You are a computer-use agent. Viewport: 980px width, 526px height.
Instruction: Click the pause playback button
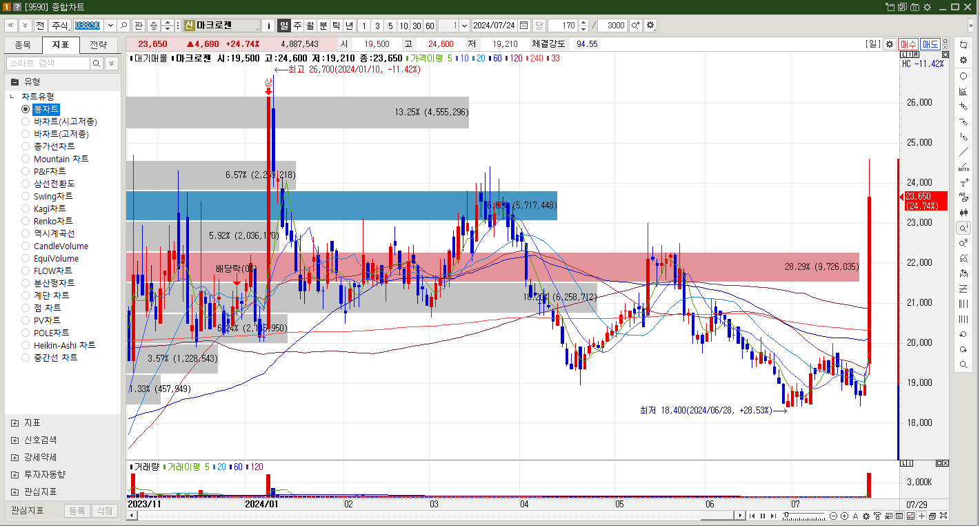pyautogui.click(x=763, y=516)
